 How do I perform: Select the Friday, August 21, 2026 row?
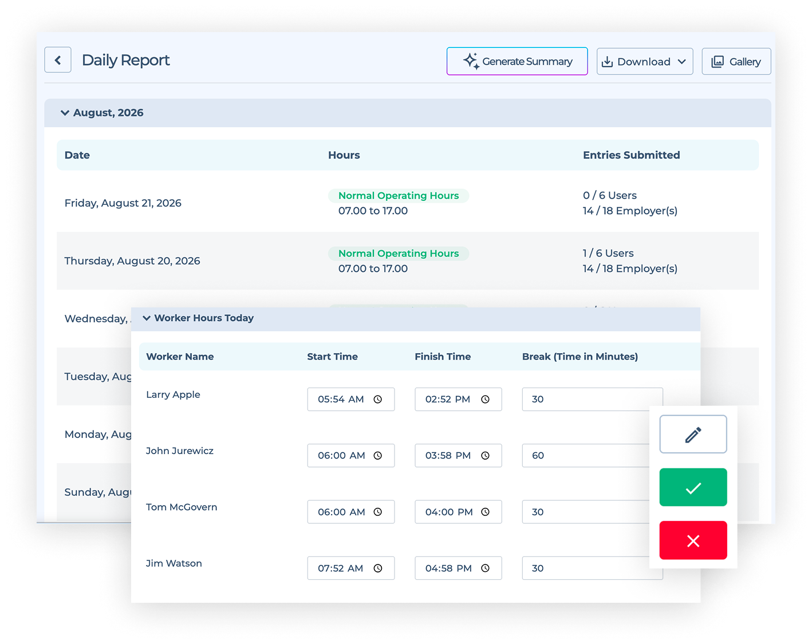(408, 203)
